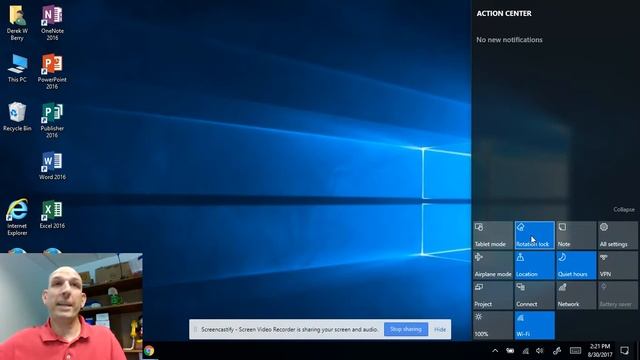Open the taskbar clock showing 2:21 PM
Viewport: 640px width, 360px height.
[x=599, y=351]
